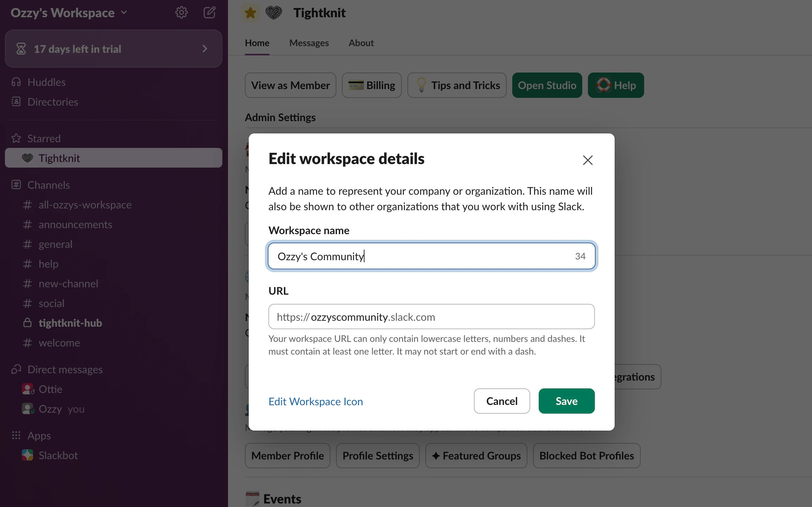Image resolution: width=812 pixels, height=507 pixels.
Task: Click inside the workspace URL field
Action: coord(431,317)
